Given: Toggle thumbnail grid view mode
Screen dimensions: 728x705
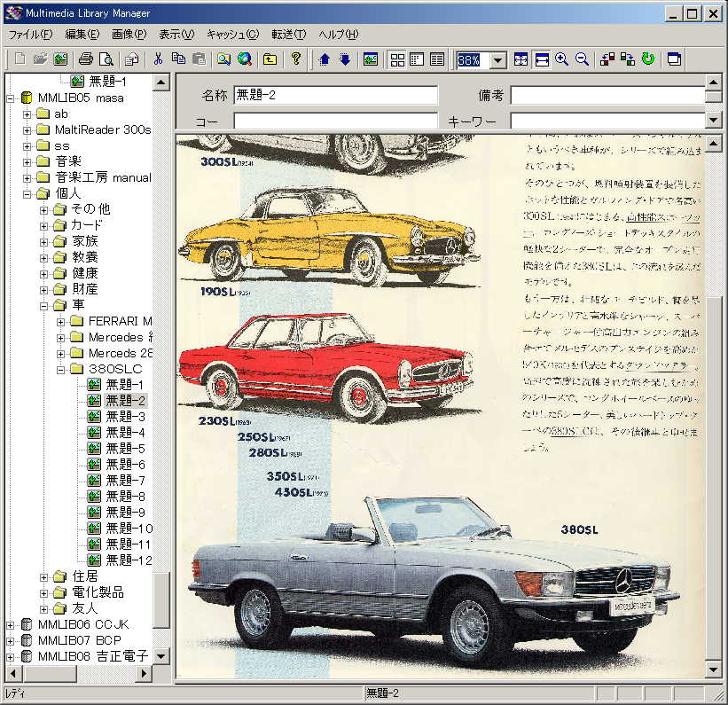Looking at the screenshot, I should [397, 59].
